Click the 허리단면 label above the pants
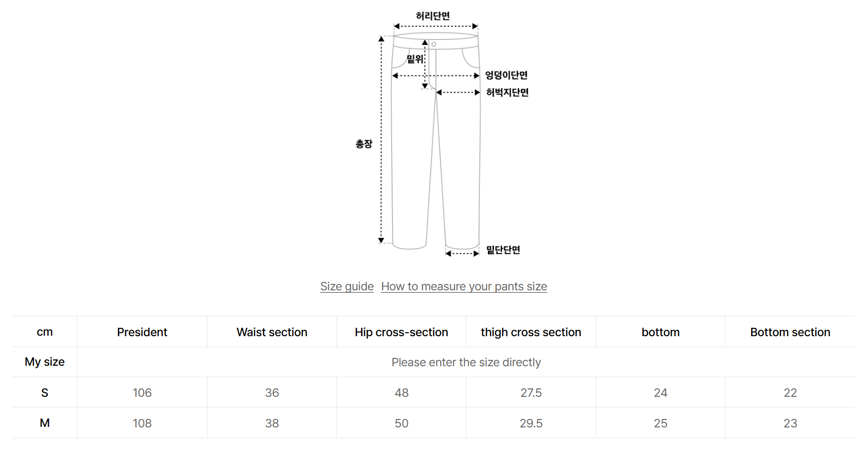 pyautogui.click(x=433, y=16)
